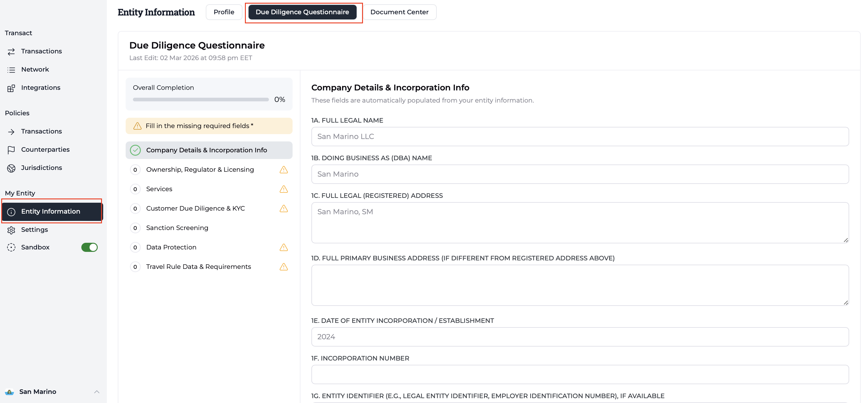The width and height of the screenshot is (868, 403).
Task: Click the Incorporation Number input field
Action: click(x=580, y=375)
